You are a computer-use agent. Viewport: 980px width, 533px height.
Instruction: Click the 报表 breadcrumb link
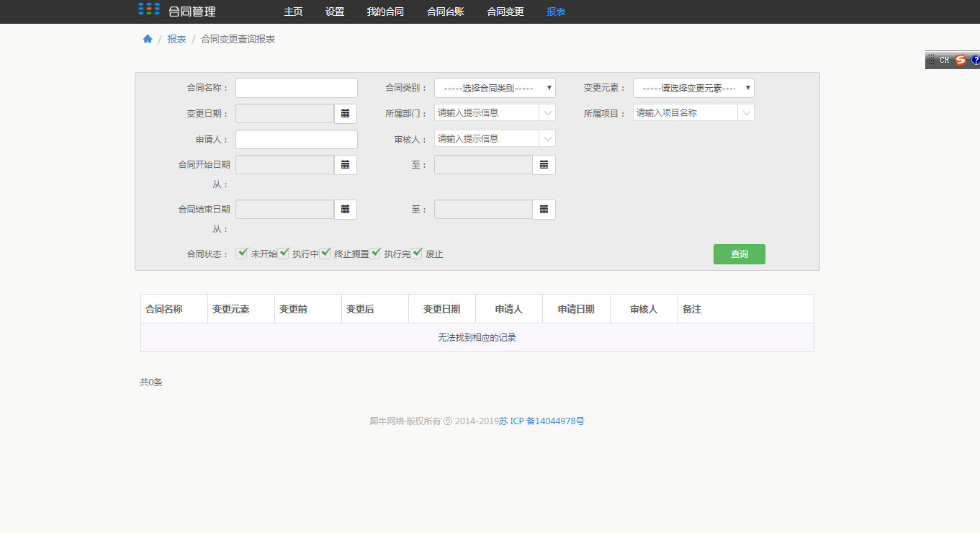[x=176, y=39]
